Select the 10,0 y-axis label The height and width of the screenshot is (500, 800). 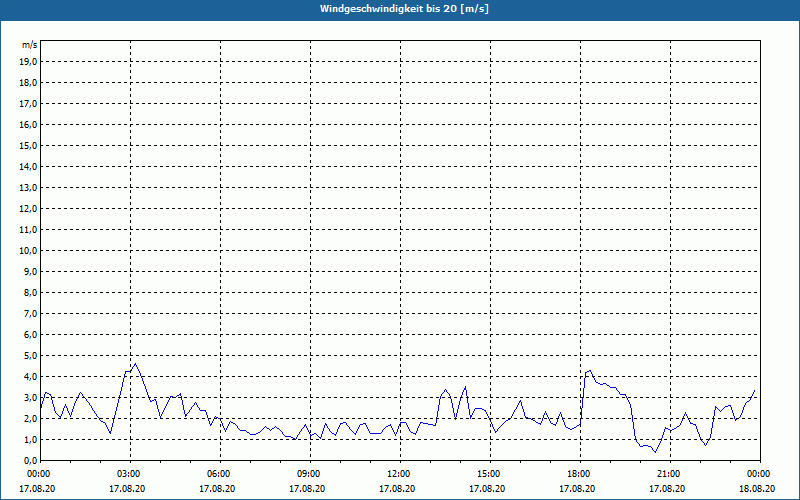29,251
